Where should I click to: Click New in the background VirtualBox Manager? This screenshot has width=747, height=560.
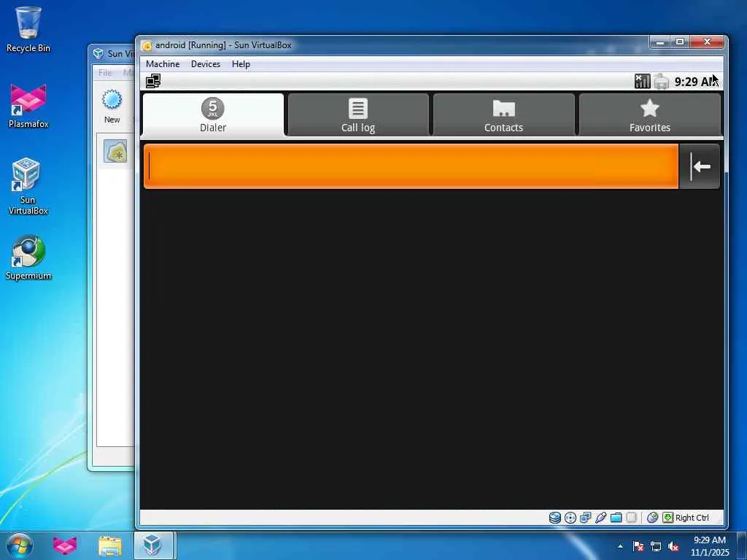pyautogui.click(x=112, y=106)
